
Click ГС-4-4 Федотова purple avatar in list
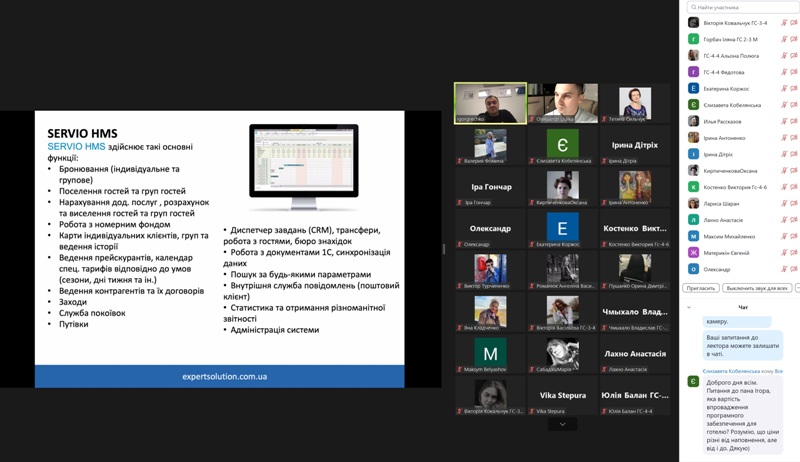693,72
